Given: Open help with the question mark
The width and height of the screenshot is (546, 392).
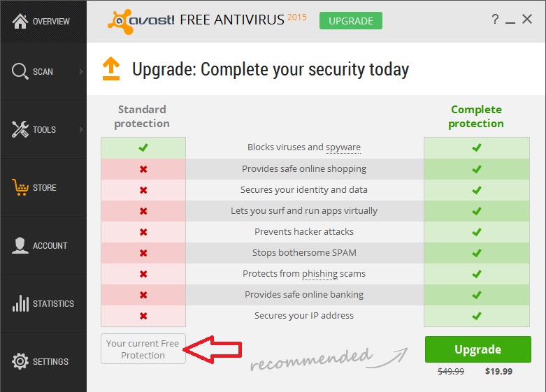Looking at the screenshot, I should tap(495, 19).
